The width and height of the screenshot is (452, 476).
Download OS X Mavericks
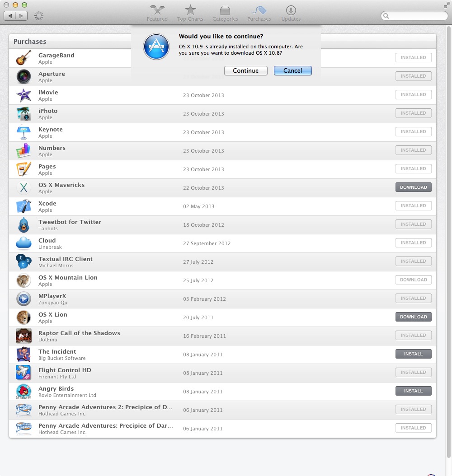414,187
